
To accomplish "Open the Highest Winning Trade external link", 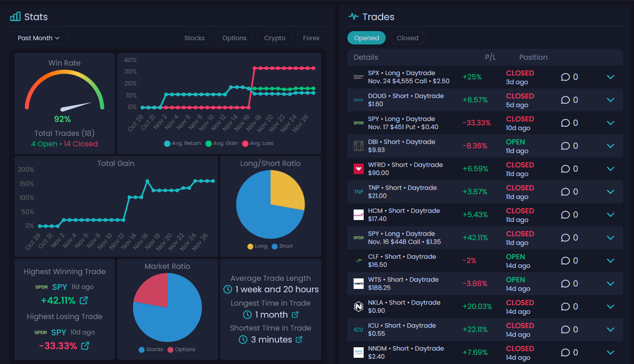I will pyautogui.click(x=85, y=300).
